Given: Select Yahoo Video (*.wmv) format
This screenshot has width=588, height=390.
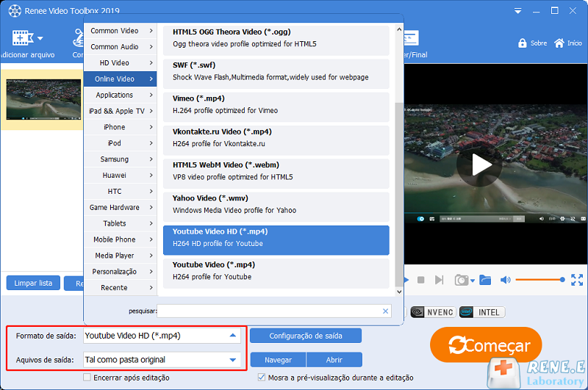Looking at the screenshot, I should click(276, 207).
